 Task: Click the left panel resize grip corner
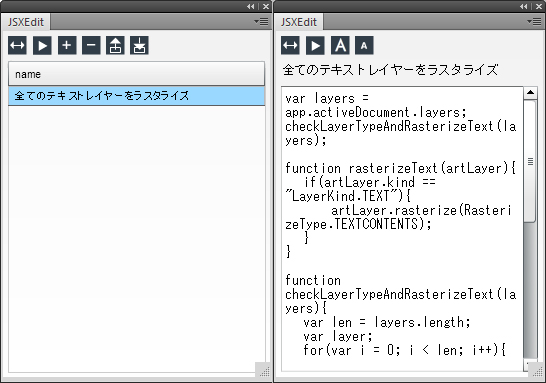264,371
